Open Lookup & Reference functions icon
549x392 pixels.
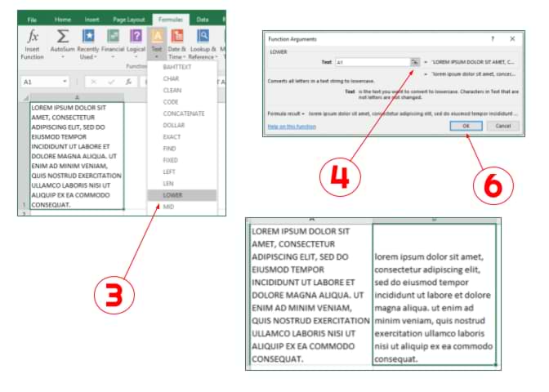click(x=203, y=37)
